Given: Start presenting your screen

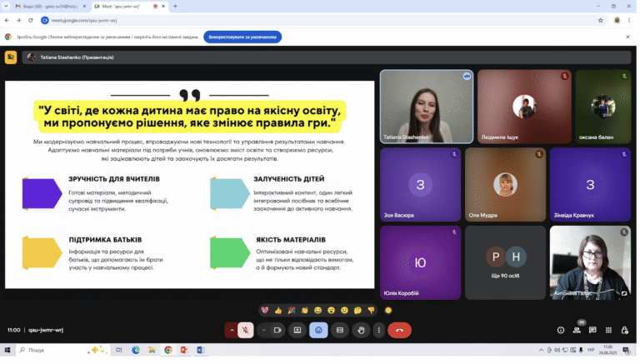Looking at the screenshot, I should coord(299,332).
